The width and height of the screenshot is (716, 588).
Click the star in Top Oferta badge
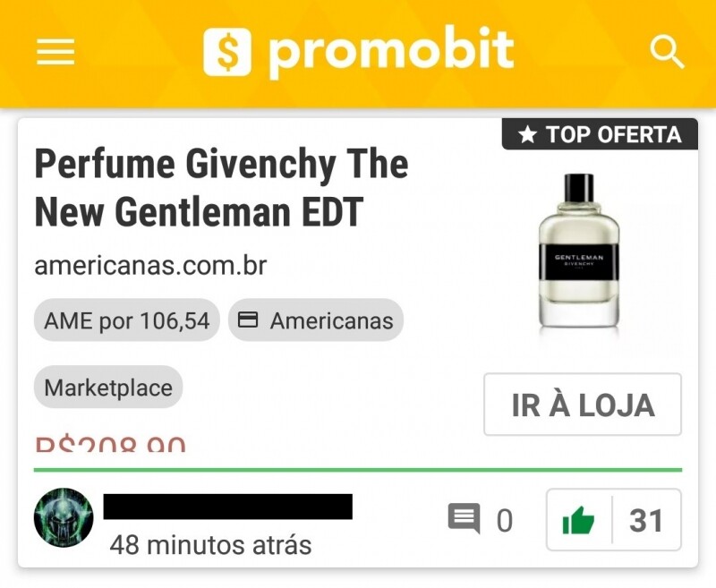coord(528,134)
